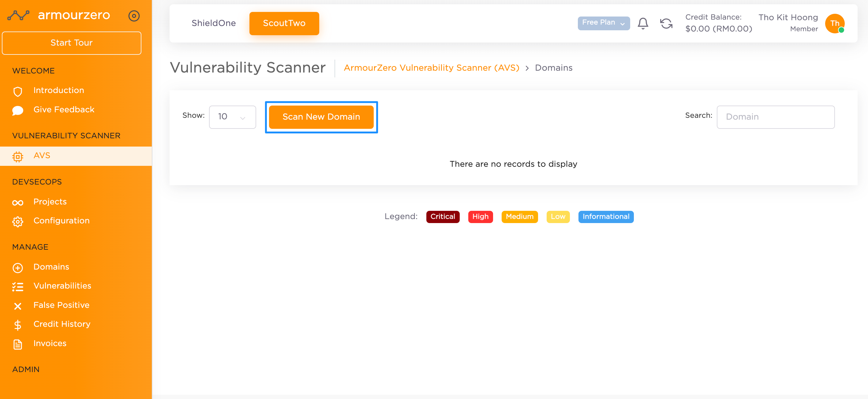Image resolution: width=868 pixels, height=399 pixels.
Task: Click the VULNERABILITY SCANNER section heading
Action: tap(66, 136)
